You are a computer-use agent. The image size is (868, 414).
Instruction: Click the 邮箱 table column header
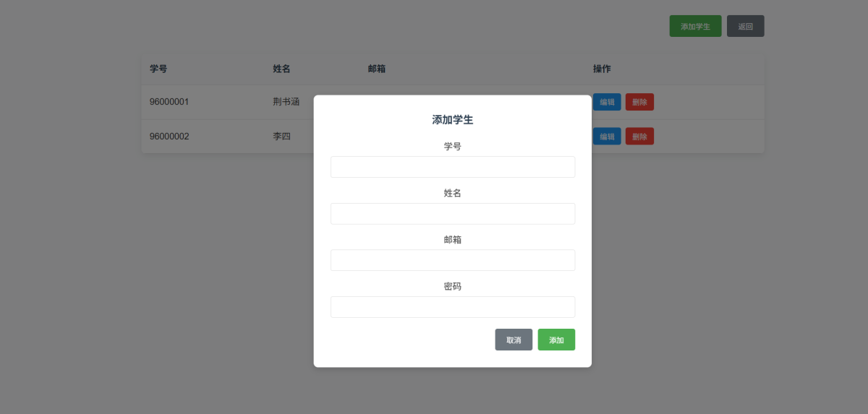click(376, 69)
